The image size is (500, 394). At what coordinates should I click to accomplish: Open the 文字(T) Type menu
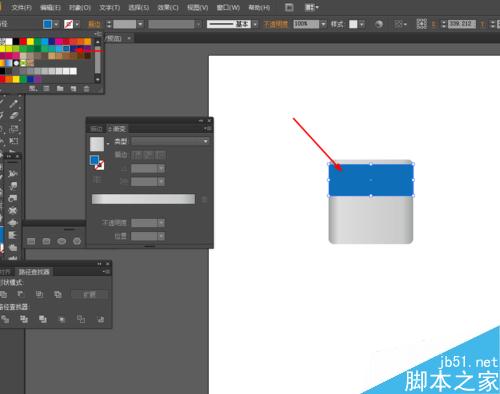[109, 7]
